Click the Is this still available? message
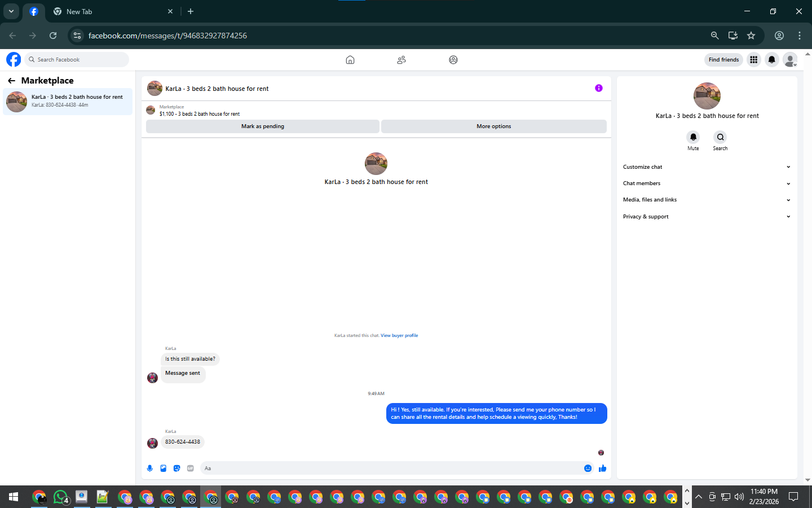 click(x=190, y=359)
